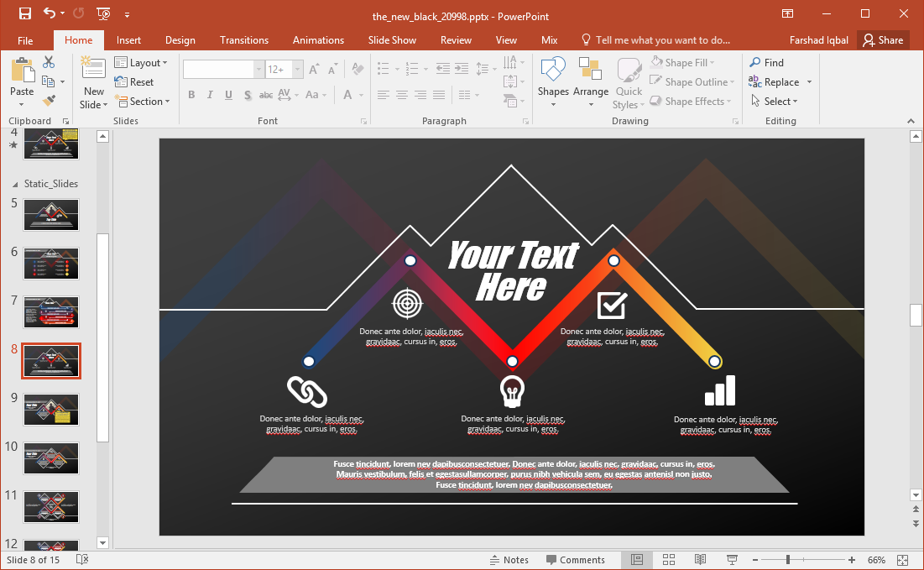Decrease list indent level
This screenshot has width=924, height=570.
pos(443,69)
